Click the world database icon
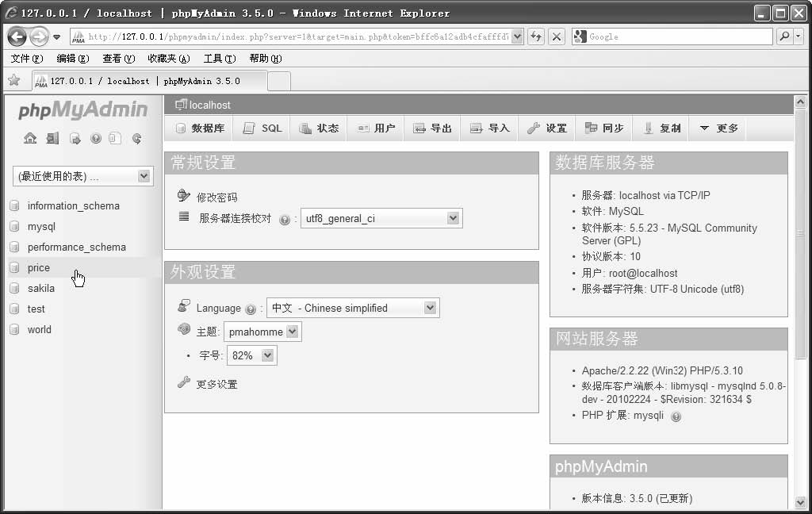 pyautogui.click(x=14, y=329)
